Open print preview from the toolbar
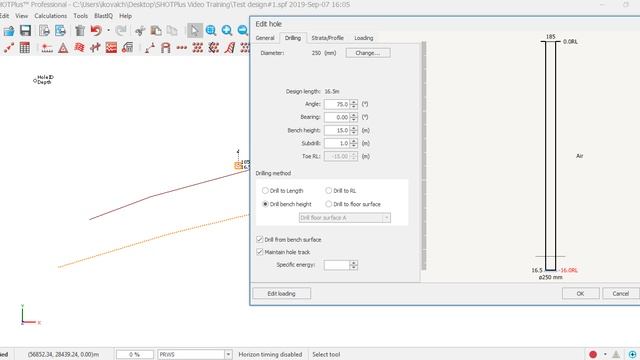This screenshot has width=640, height=360. tap(44, 31)
